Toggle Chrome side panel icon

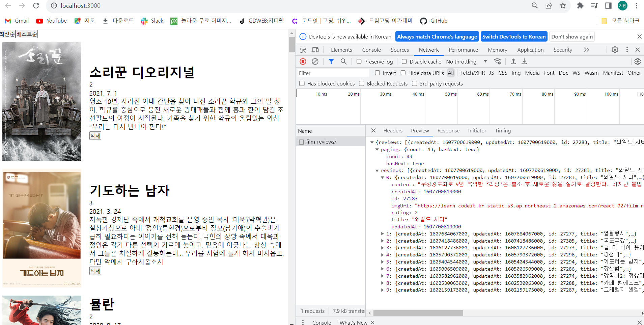[608, 6]
